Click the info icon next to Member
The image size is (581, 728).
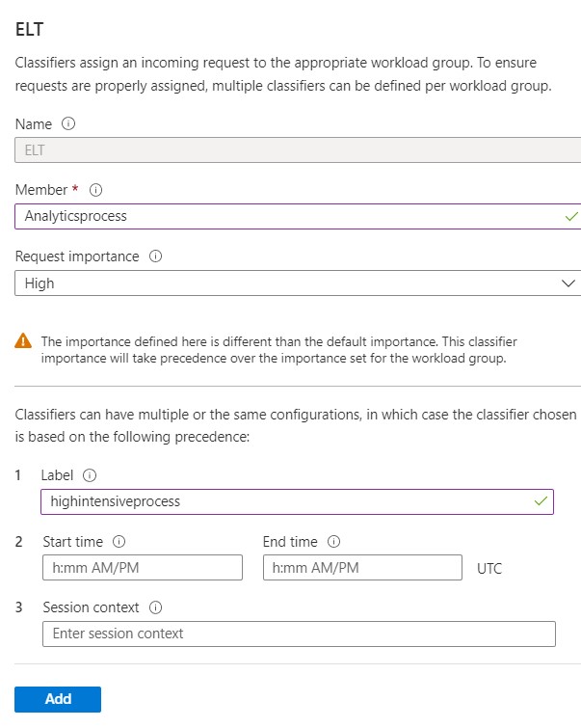[95, 191]
